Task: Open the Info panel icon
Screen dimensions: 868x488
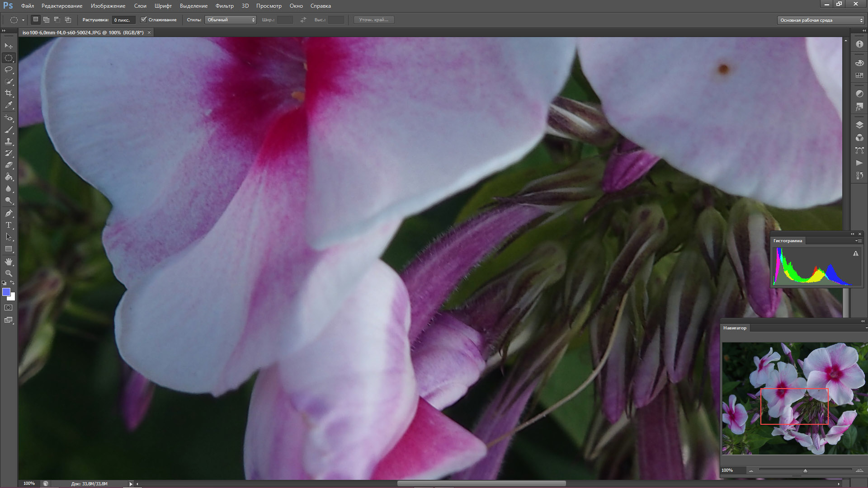Action: pos(859,44)
